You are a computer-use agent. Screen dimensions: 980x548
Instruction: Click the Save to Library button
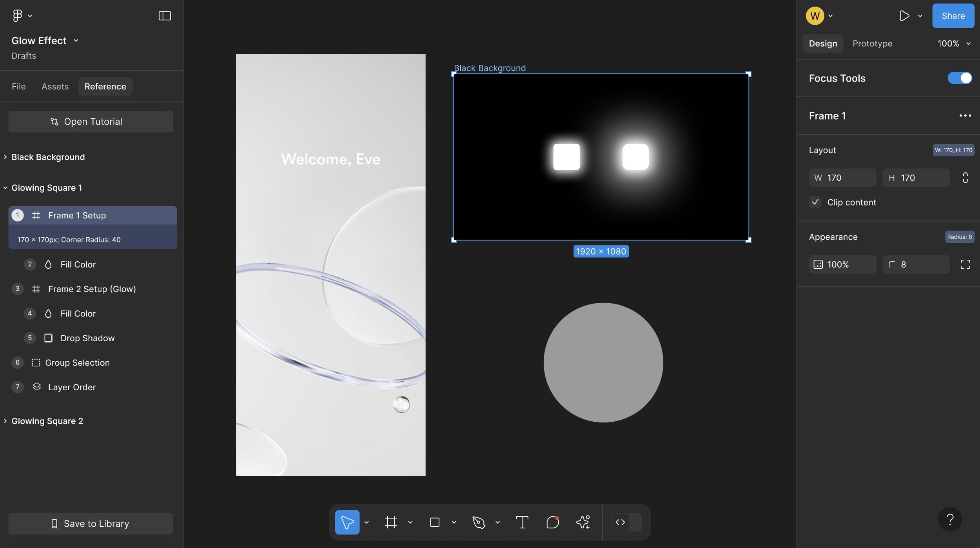[91, 524]
